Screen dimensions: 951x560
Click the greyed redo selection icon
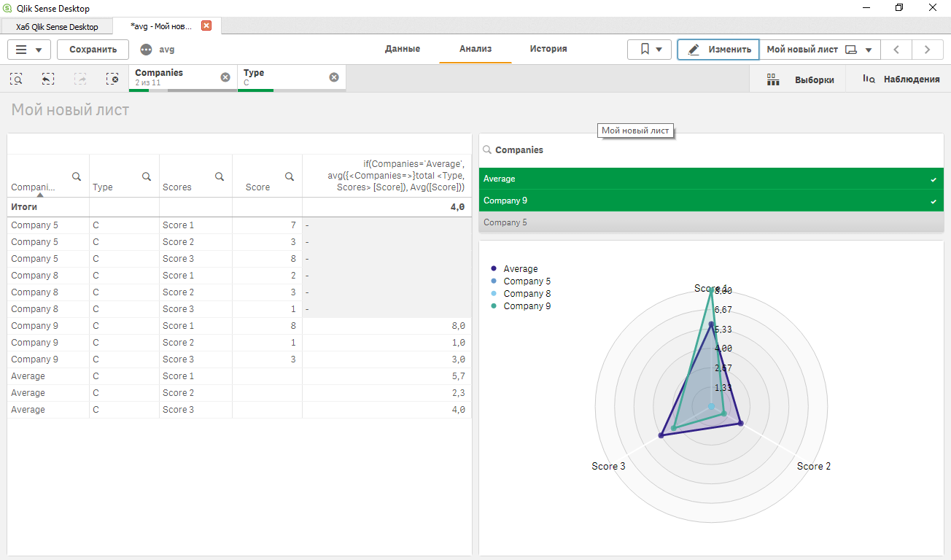[x=80, y=79]
